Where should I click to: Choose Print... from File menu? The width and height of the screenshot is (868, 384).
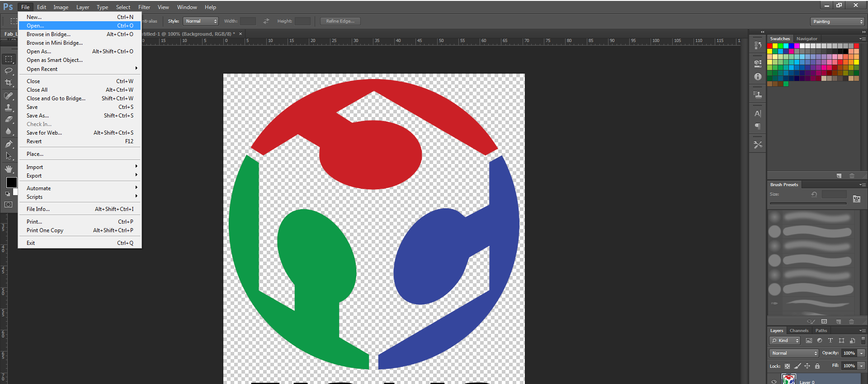[x=80, y=222]
